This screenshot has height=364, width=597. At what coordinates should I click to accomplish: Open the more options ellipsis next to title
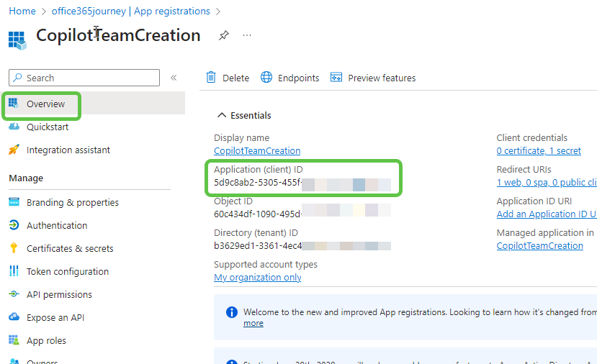247,35
